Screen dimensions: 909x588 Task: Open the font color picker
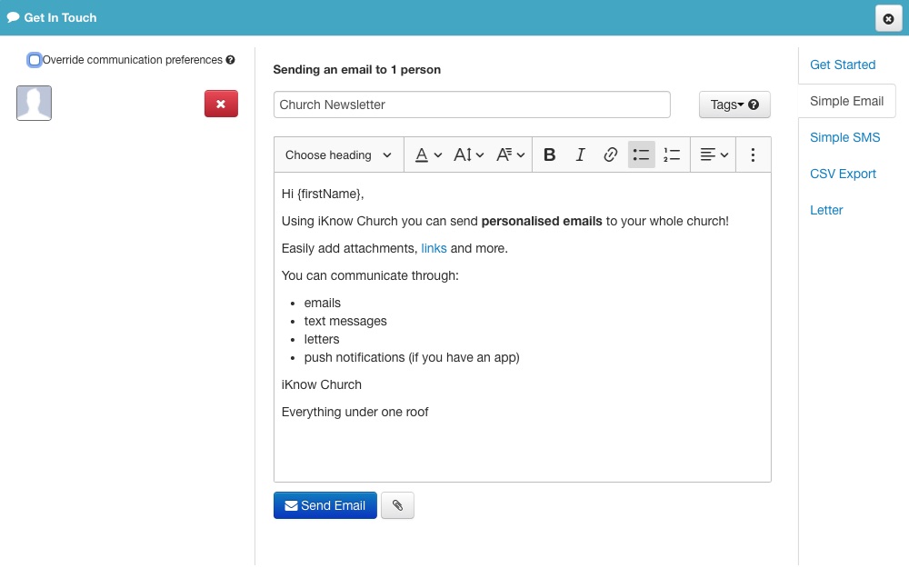point(428,155)
